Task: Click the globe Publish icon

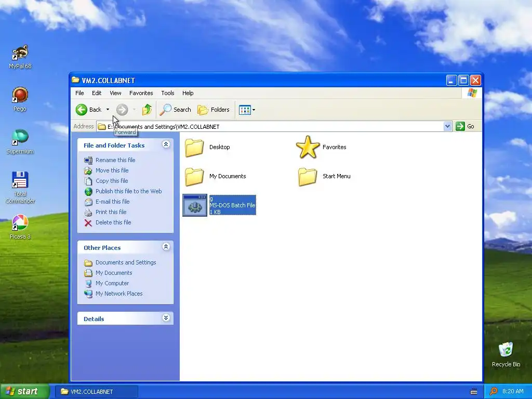Action: [88, 192]
